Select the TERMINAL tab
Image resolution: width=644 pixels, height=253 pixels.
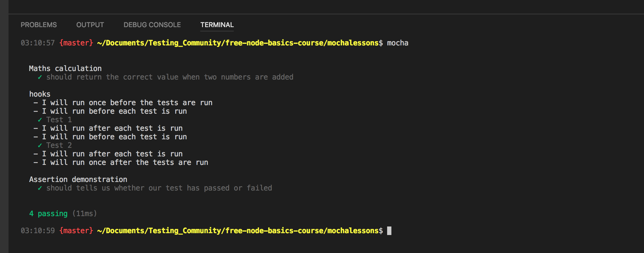(217, 25)
